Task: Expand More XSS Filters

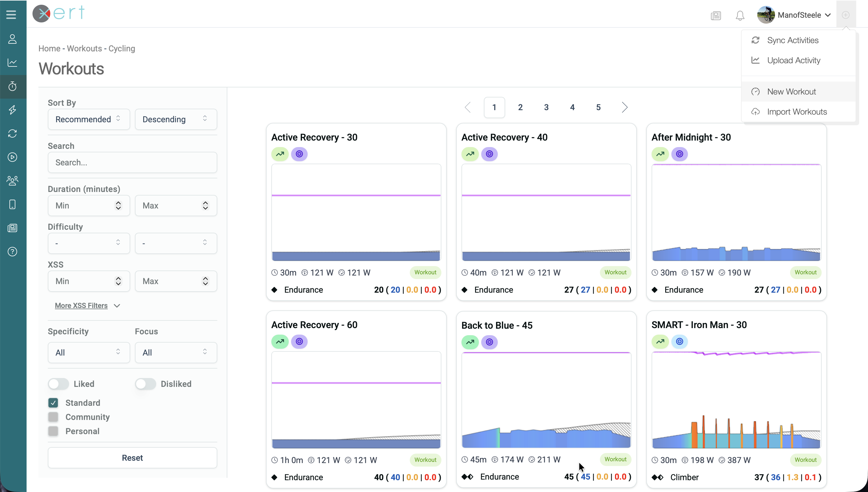Action: 87,305
